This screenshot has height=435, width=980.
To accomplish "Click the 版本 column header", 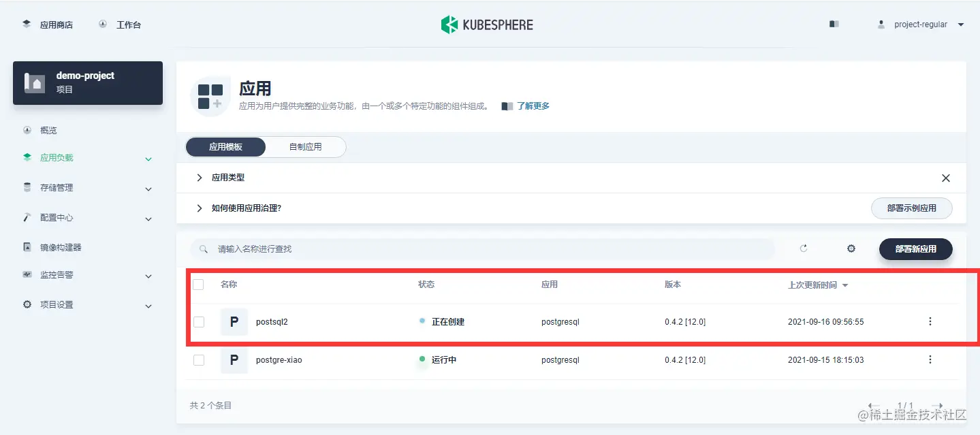I will (x=673, y=285).
